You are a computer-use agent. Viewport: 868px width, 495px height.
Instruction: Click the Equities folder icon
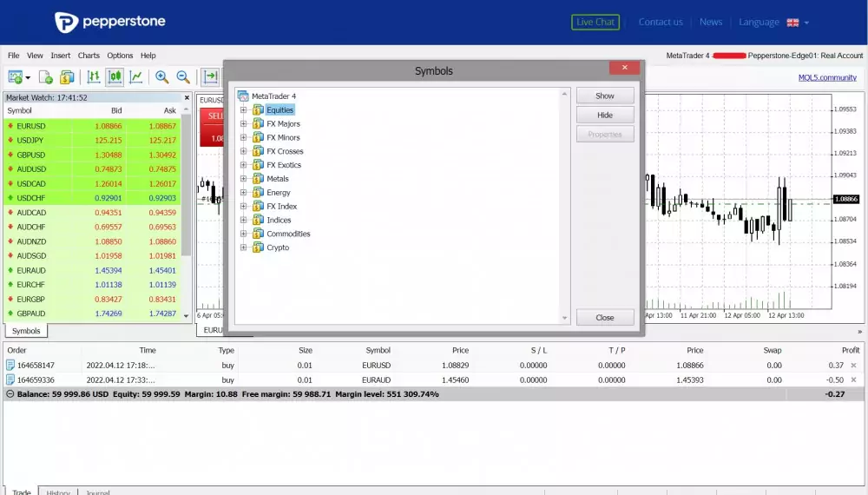(x=258, y=109)
